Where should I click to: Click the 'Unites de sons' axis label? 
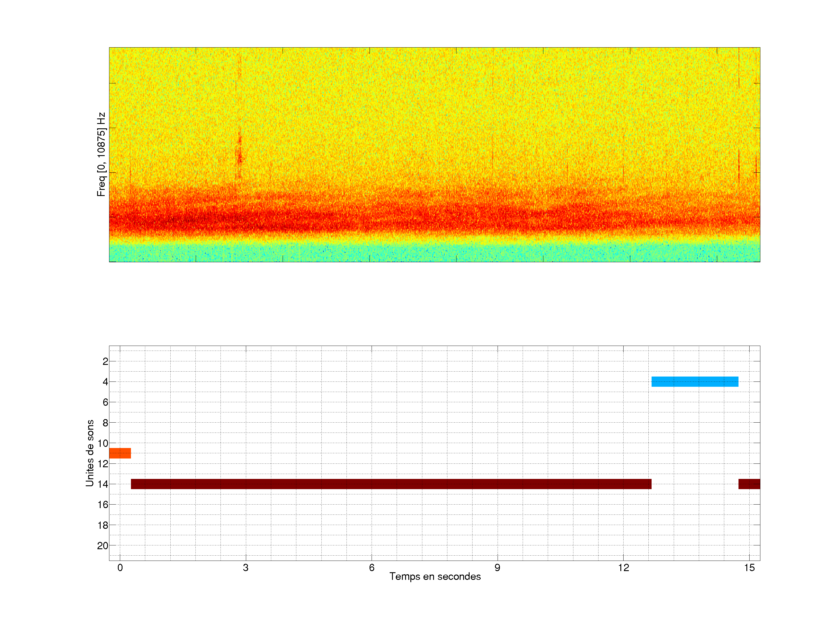coord(90,453)
